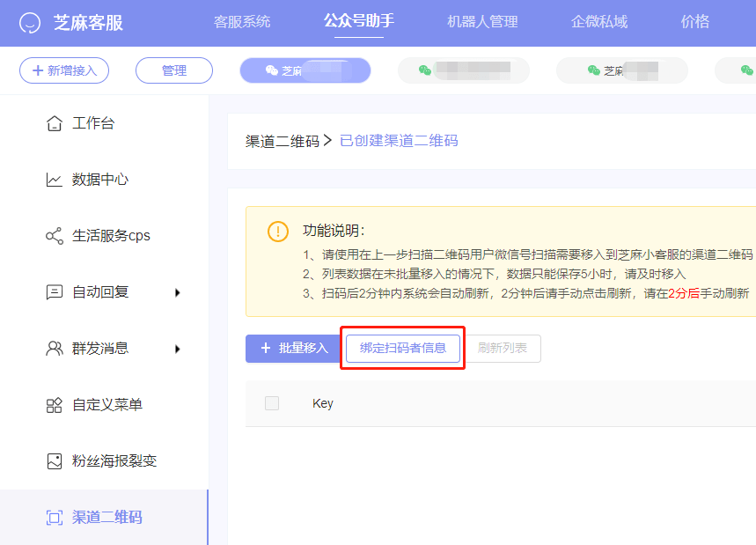756x545 pixels.
Task: Open the 企微私域 navigation tab
Action: coord(599,22)
